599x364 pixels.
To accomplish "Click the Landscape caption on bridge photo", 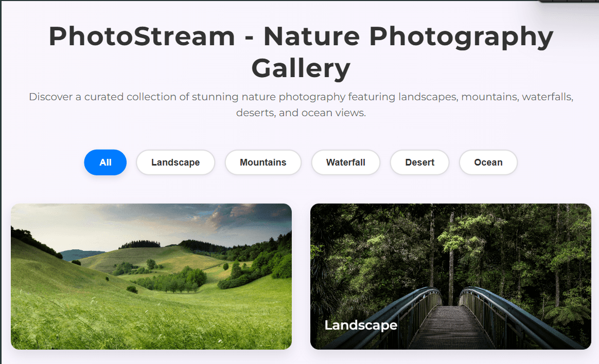I will [x=361, y=325].
